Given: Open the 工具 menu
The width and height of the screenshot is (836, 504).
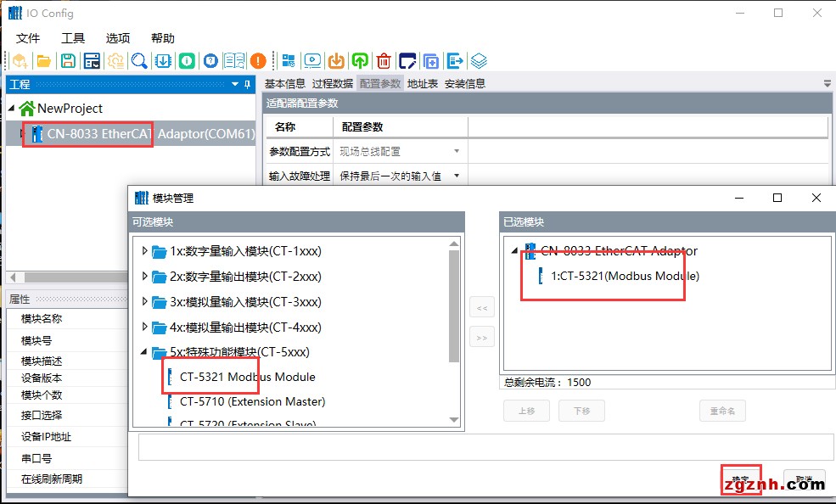Looking at the screenshot, I should tap(73, 38).
